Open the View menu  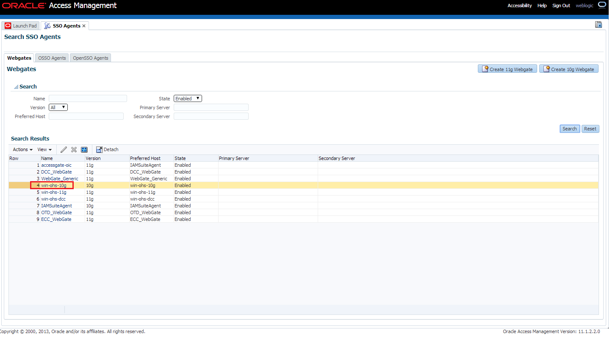pyautogui.click(x=44, y=149)
